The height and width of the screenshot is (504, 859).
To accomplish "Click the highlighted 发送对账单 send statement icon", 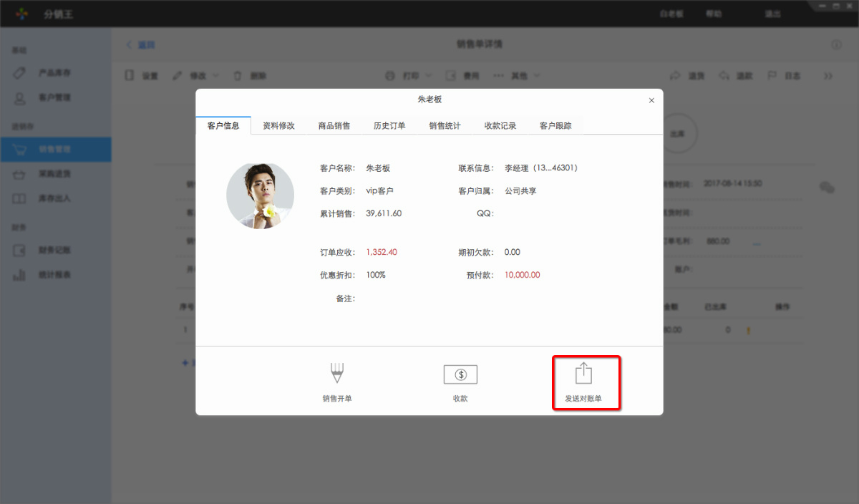I will (x=586, y=381).
